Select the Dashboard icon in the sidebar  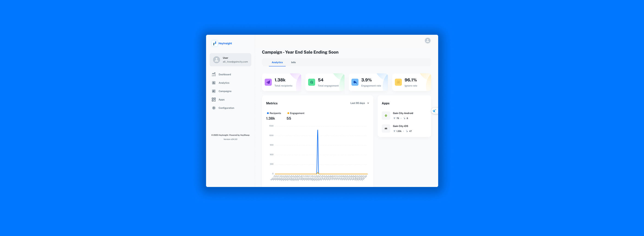[x=214, y=74]
